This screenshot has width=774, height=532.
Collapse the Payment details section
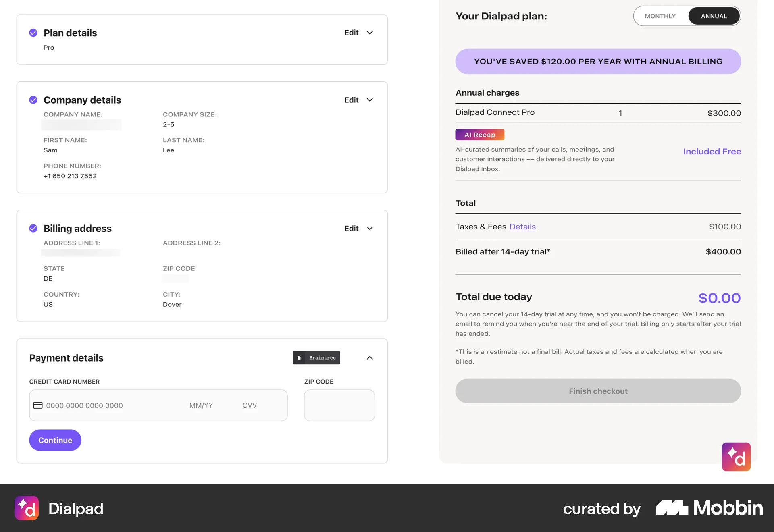[x=370, y=357]
